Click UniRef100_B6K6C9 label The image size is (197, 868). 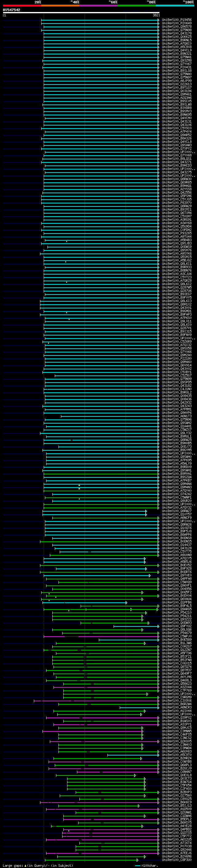(176, 803)
